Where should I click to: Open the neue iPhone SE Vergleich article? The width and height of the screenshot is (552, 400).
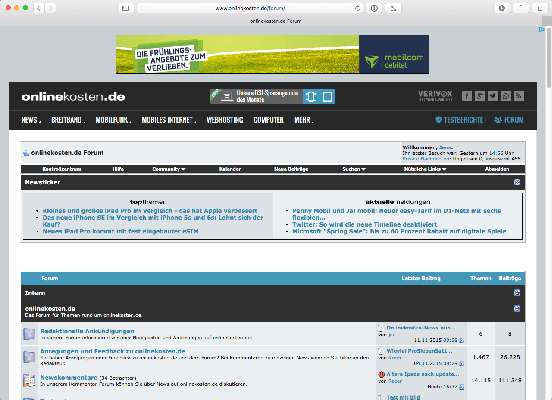click(x=153, y=221)
